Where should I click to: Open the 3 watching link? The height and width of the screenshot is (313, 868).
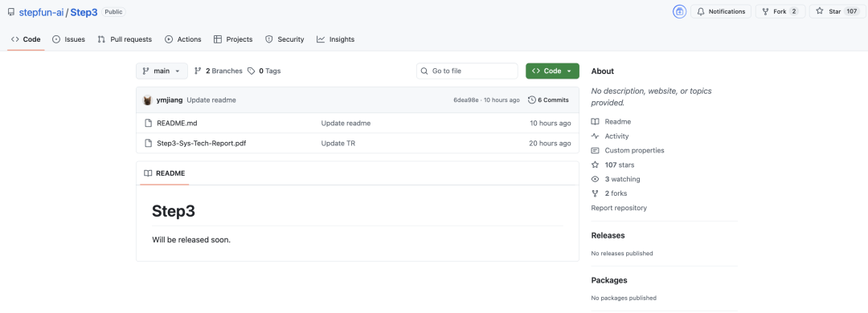(x=622, y=179)
